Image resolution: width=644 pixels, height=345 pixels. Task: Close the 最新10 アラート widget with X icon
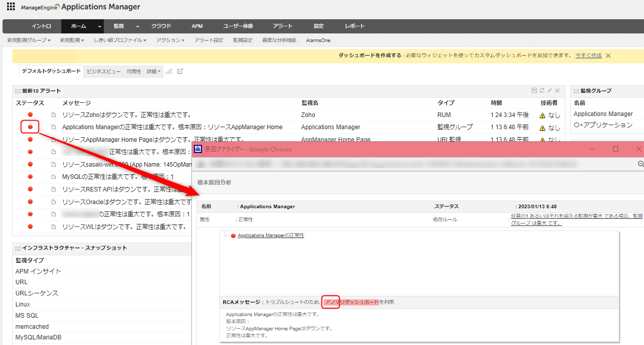[557, 91]
